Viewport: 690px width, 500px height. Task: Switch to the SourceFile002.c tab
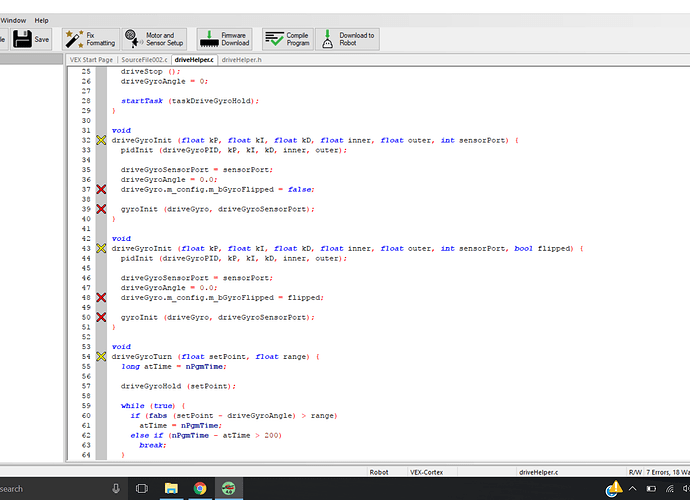coord(144,59)
